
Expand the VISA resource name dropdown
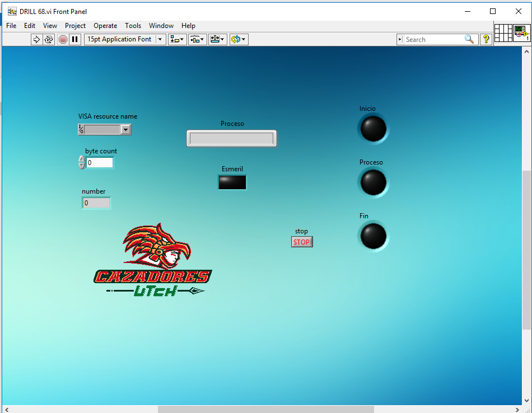125,130
